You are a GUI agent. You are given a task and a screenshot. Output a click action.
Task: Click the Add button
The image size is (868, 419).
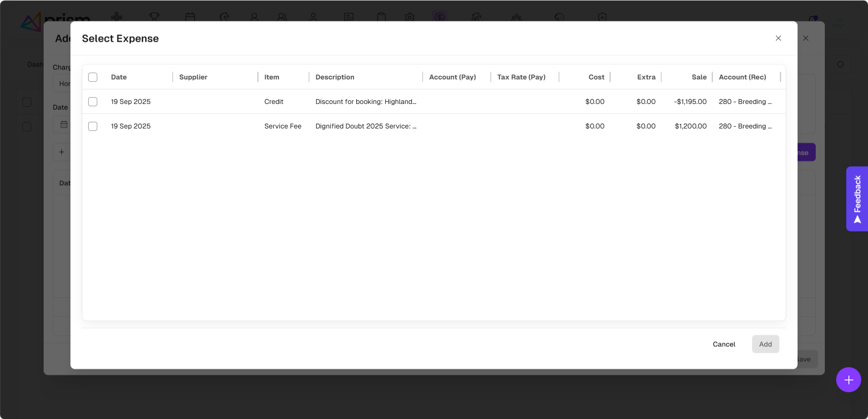coord(765,344)
